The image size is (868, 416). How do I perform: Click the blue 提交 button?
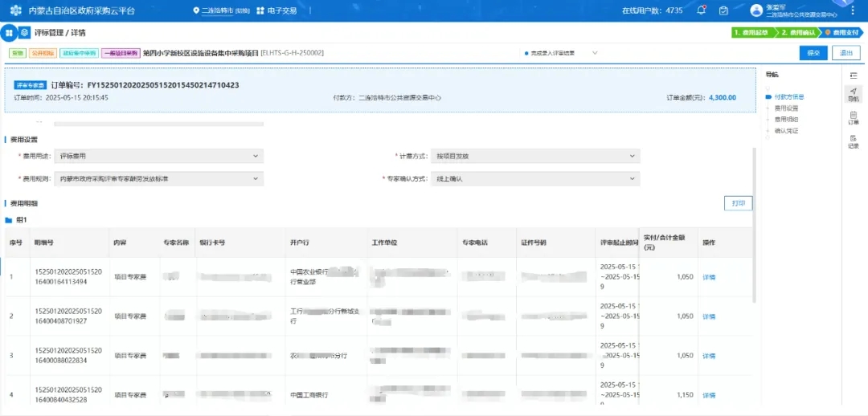tap(813, 53)
